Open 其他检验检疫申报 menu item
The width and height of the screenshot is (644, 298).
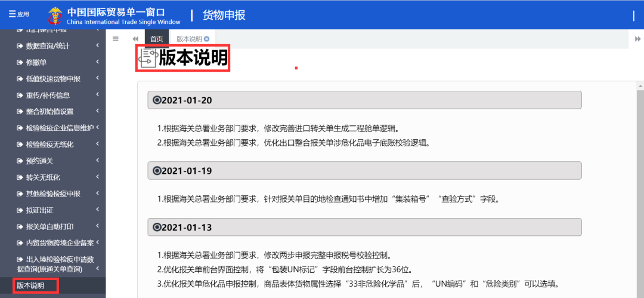53,194
